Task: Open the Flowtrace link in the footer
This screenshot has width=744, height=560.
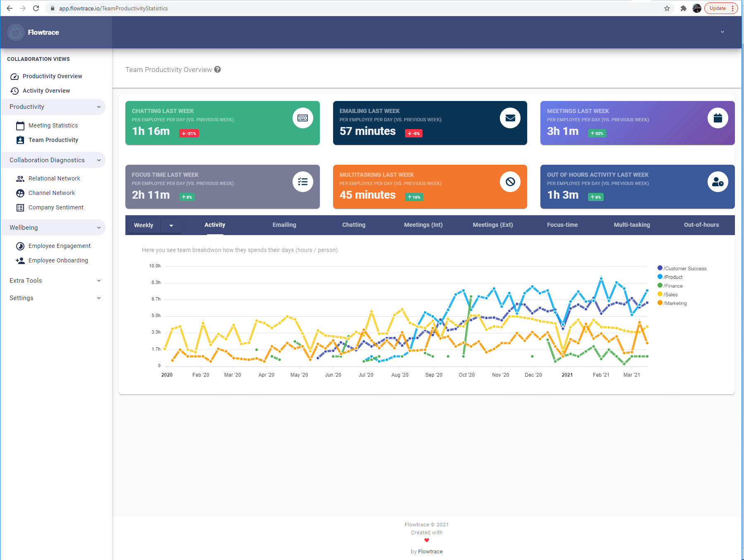Action: 430,551
